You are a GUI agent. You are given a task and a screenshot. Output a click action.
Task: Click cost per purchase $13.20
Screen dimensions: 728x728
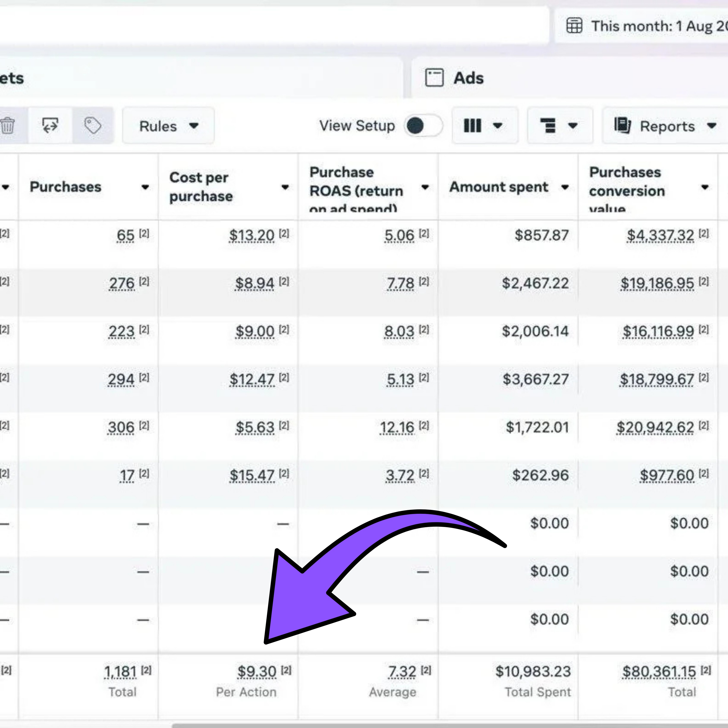point(252,236)
